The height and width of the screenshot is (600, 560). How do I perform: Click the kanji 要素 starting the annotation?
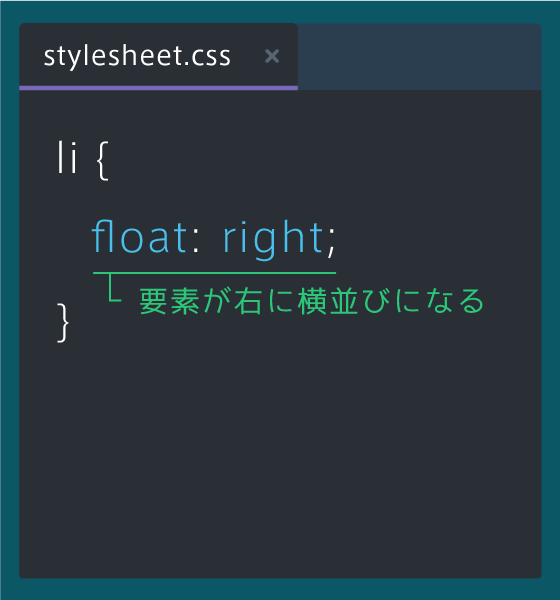click(170, 302)
